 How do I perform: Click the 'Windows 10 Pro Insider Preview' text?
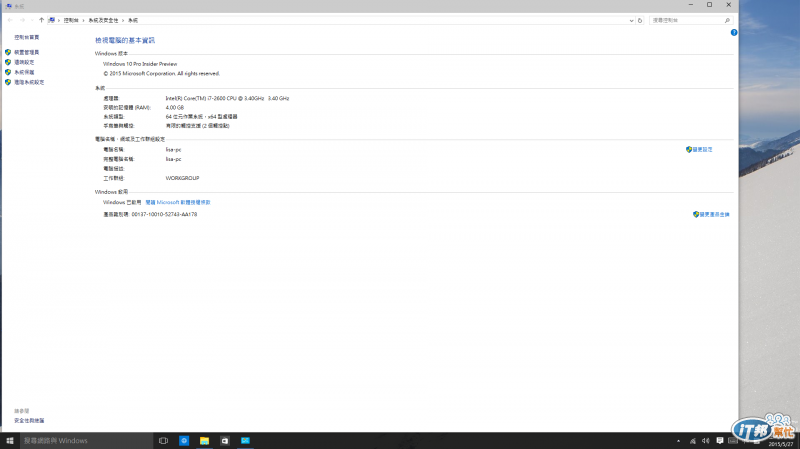(140, 64)
